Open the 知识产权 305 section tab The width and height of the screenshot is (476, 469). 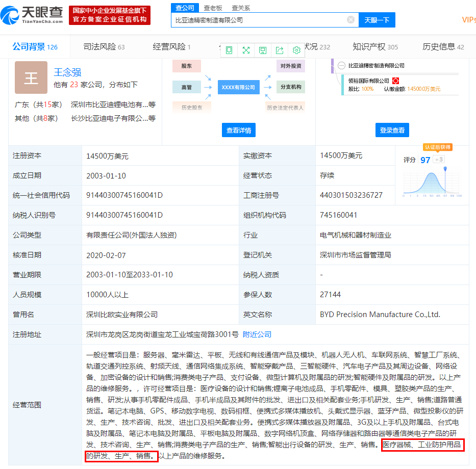375,47
